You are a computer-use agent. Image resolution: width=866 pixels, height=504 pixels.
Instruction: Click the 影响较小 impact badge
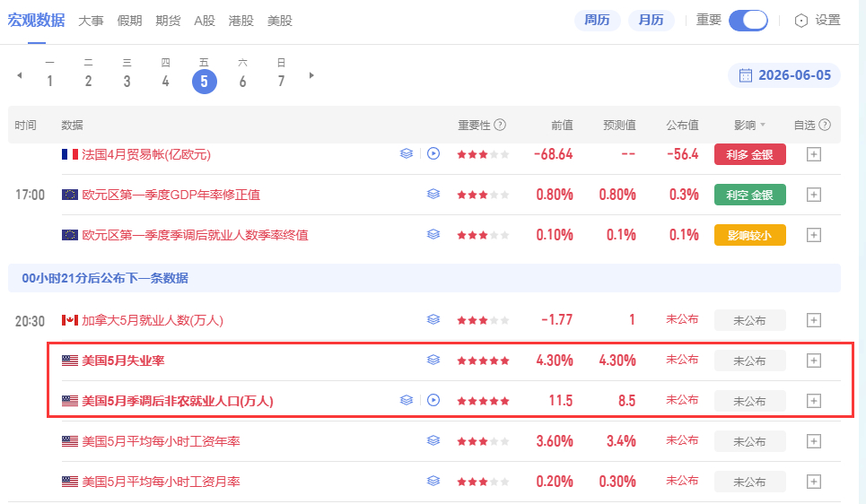pos(750,235)
